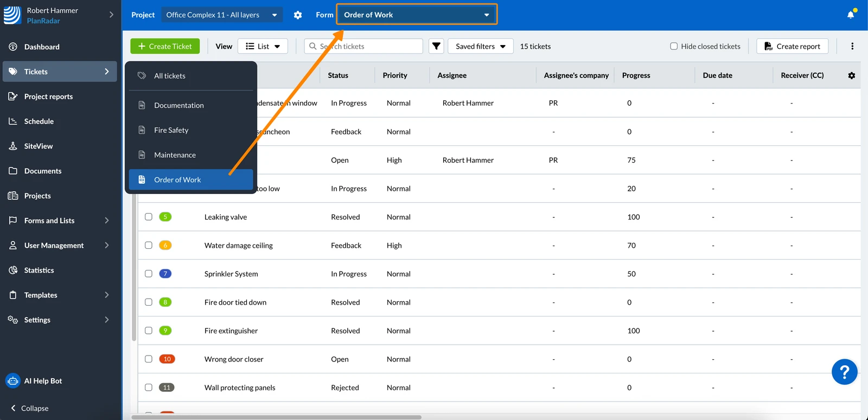
Task: Click the Search tickets field
Action: [363, 46]
